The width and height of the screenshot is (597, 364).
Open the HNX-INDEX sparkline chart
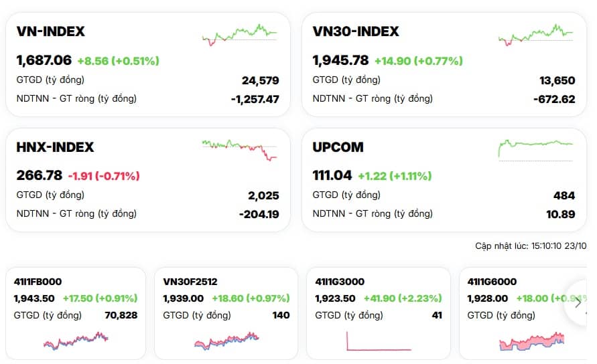tap(240, 149)
